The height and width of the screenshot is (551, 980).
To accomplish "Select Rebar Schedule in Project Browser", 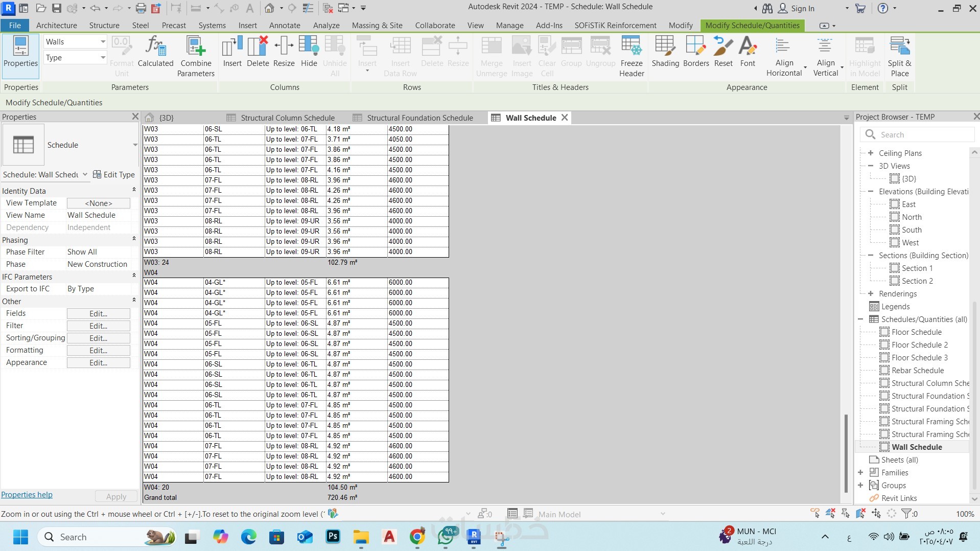I will point(918,370).
